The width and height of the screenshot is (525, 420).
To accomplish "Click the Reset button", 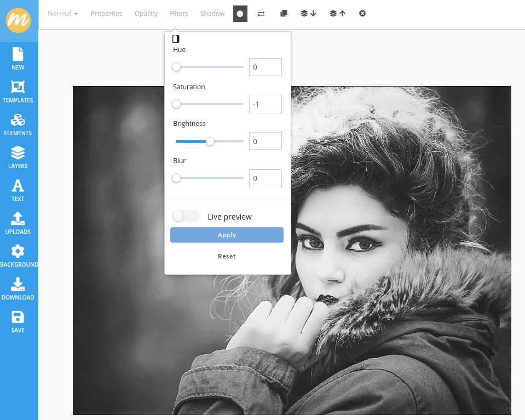I will [227, 256].
